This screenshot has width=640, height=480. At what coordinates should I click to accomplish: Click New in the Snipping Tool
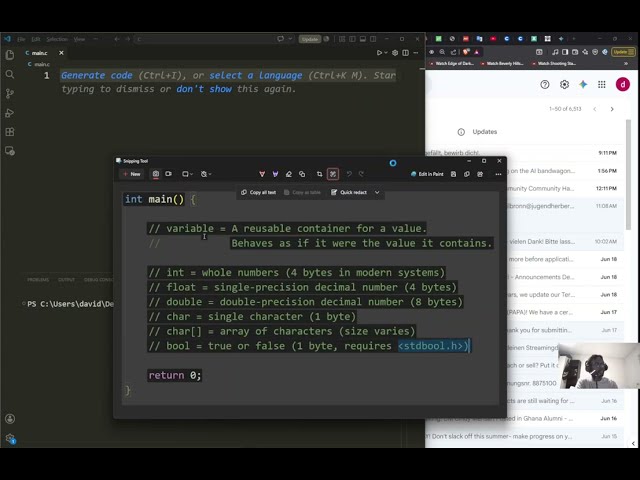132,174
